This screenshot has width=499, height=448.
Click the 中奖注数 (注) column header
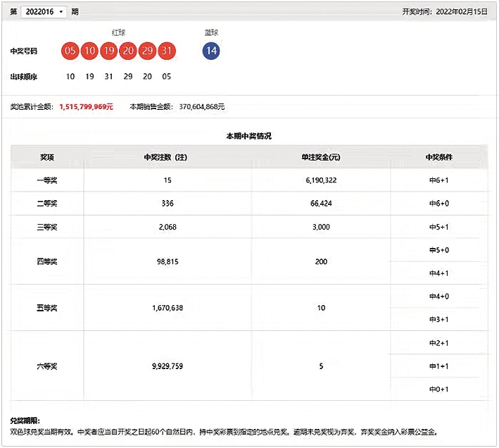(167, 157)
